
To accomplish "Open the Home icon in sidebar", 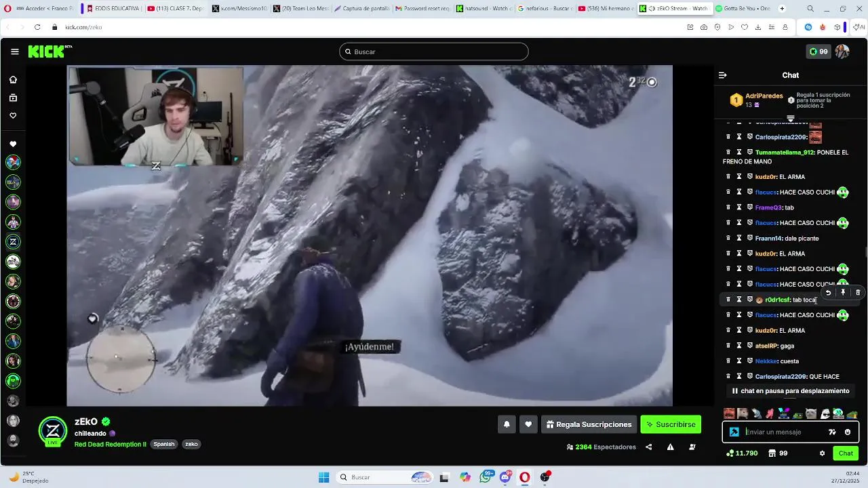I will pyautogui.click(x=13, y=79).
